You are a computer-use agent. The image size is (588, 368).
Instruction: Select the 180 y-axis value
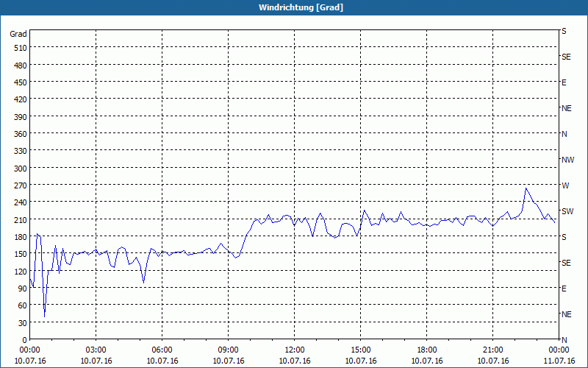(21, 237)
